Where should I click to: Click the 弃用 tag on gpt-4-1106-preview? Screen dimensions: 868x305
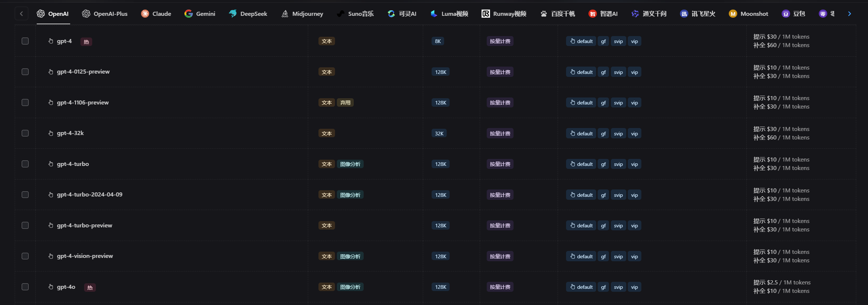345,103
